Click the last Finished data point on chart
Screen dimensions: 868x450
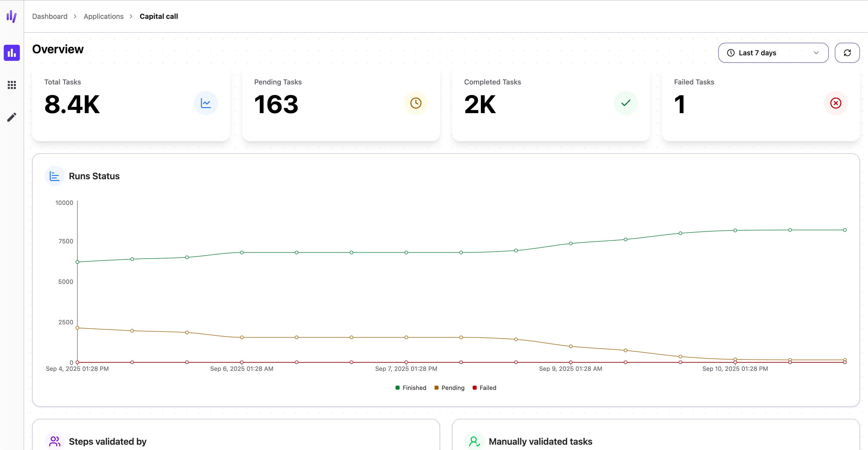845,230
